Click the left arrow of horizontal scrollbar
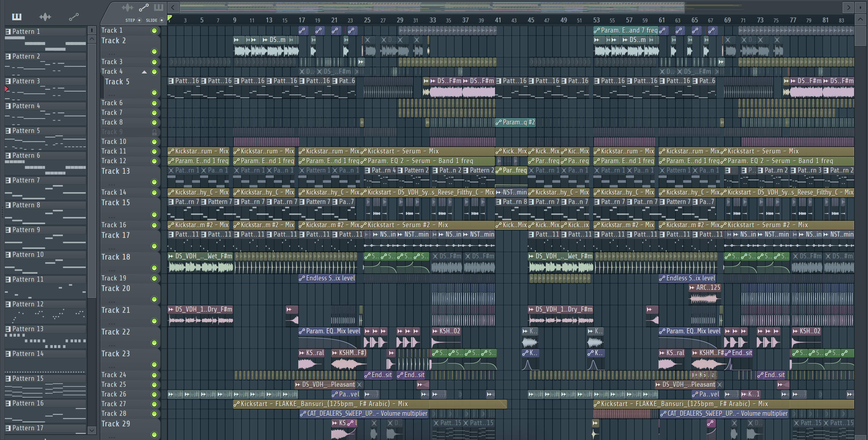This screenshot has width=868, height=440. click(173, 7)
